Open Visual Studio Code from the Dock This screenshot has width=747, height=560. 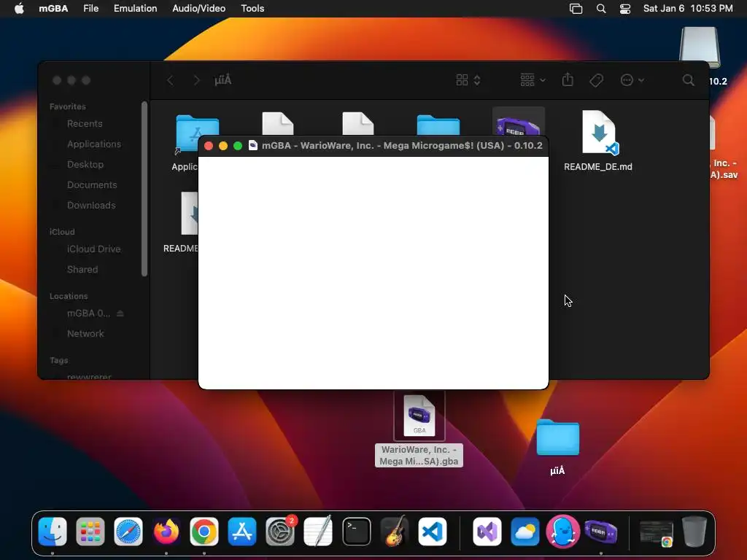433,532
